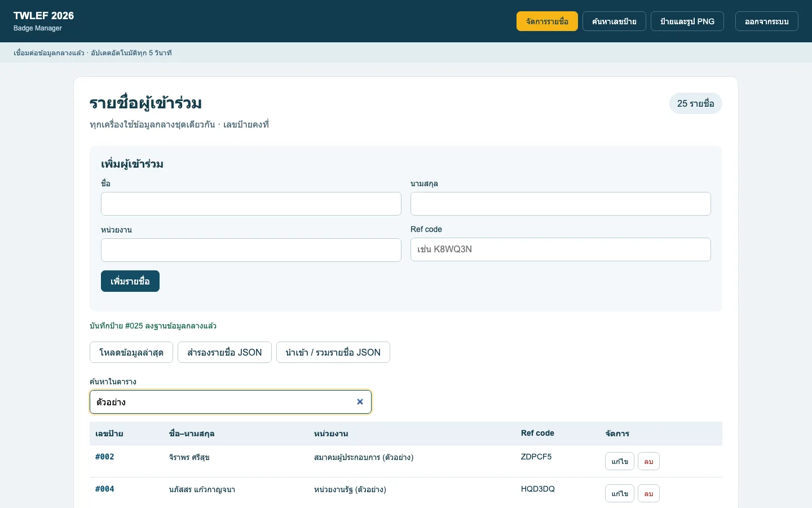
Task: Delete badge #004 with ลบ
Action: coord(648,493)
